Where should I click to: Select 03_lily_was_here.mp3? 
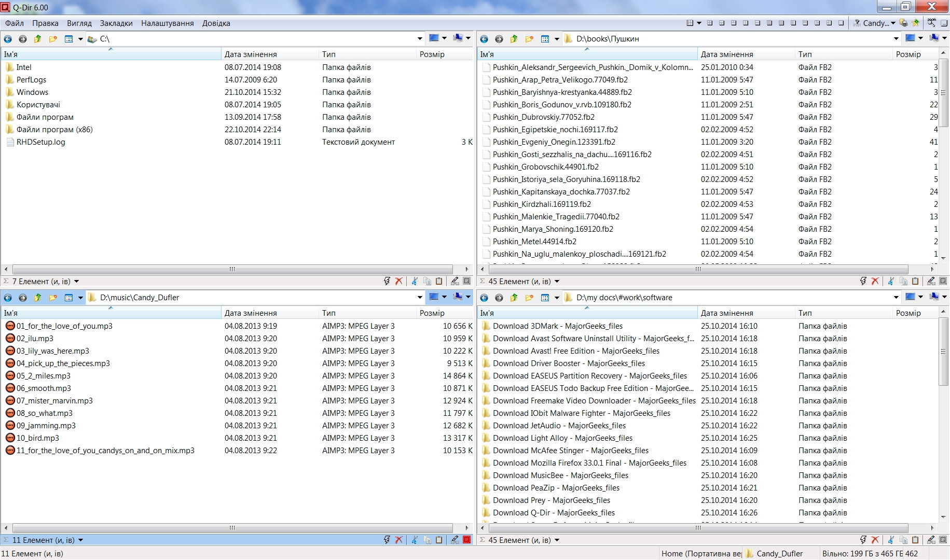coord(52,351)
